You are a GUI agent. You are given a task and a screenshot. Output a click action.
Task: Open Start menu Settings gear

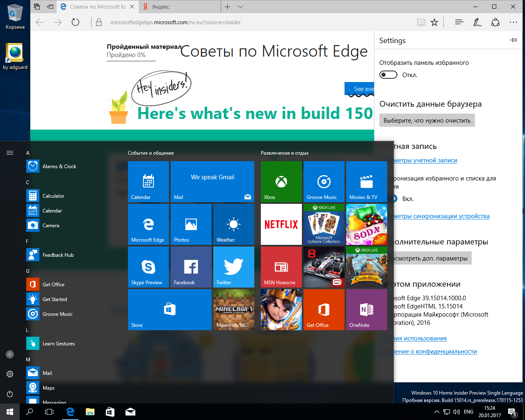tap(10, 374)
